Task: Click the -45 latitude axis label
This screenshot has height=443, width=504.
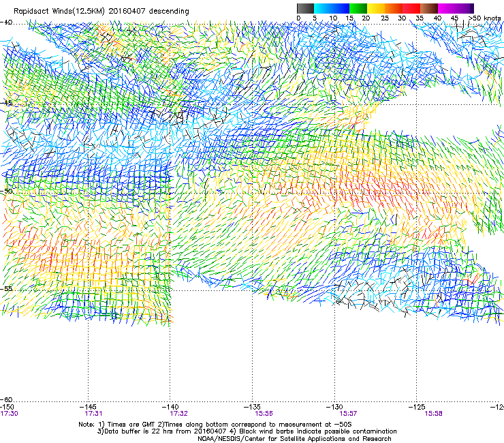Action: 6,103
